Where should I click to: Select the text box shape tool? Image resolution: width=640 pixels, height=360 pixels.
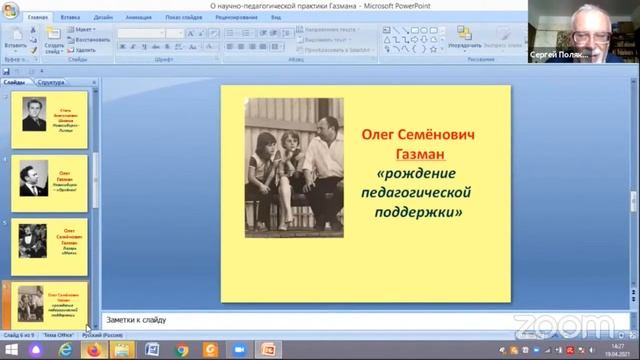[x=387, y=30]
